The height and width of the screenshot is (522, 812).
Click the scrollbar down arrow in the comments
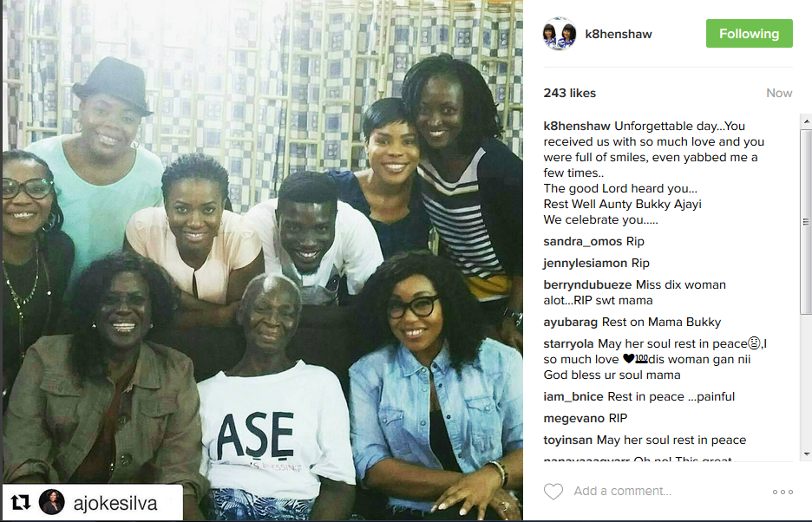click(806, 454)
